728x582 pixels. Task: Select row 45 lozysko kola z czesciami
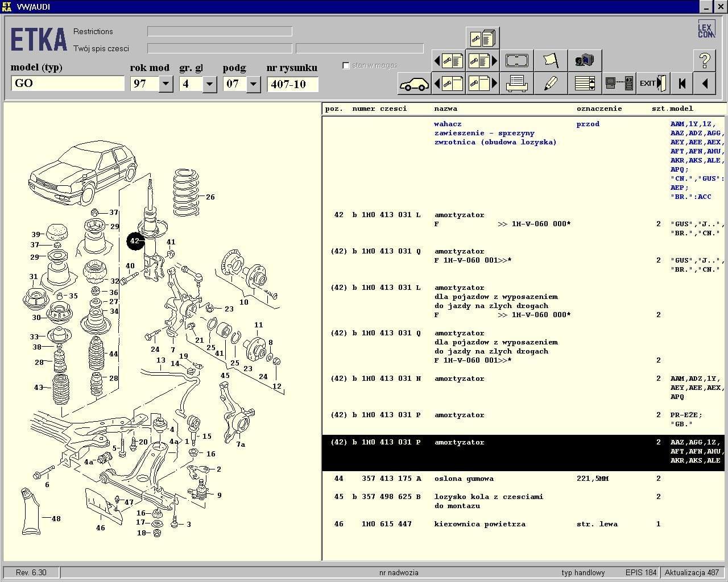[524, 501]
